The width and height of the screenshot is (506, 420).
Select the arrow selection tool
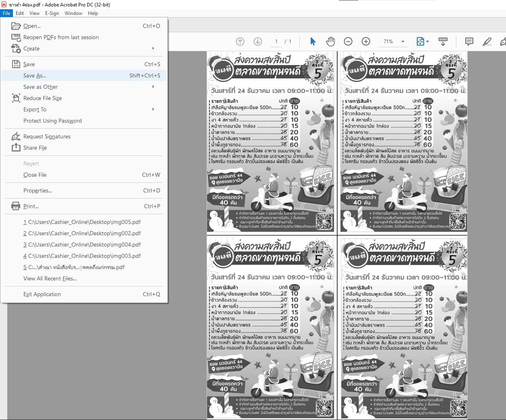coord(313,42)
